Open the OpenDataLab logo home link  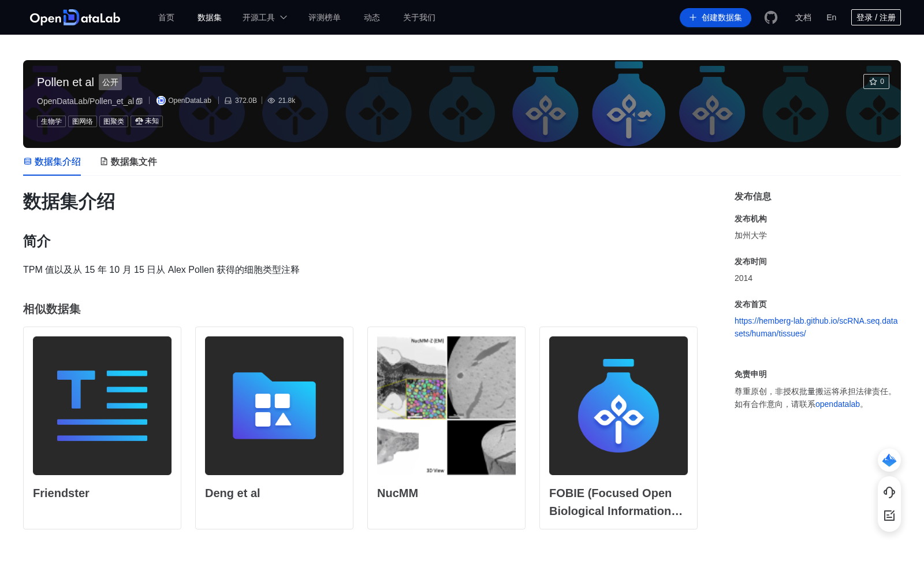pos(75,18)
